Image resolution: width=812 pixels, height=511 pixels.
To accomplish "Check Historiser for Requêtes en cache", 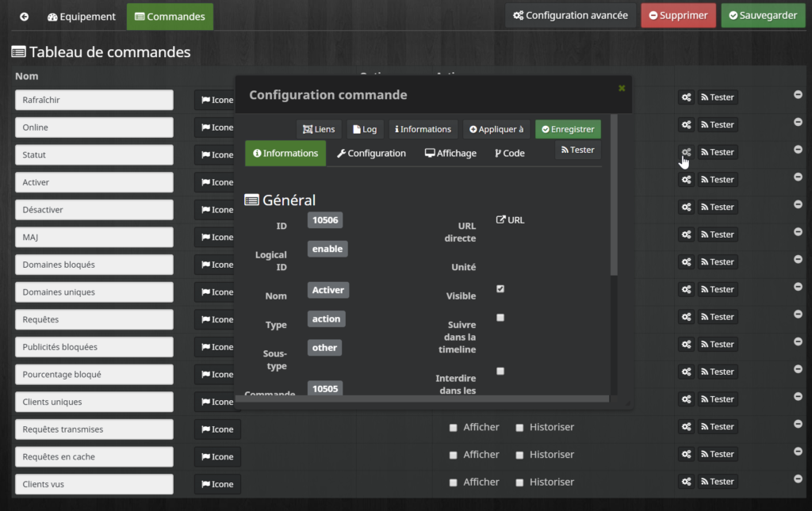I will click(x=519, y=455).
